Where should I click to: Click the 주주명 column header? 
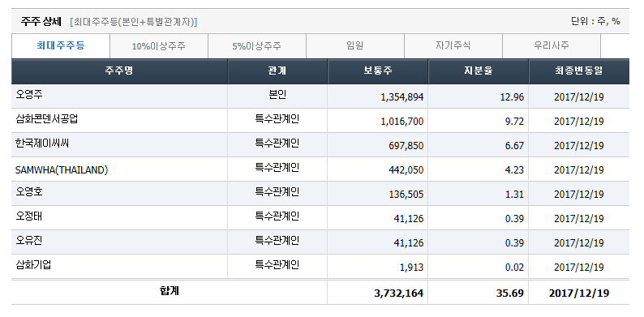click(119, 71)
